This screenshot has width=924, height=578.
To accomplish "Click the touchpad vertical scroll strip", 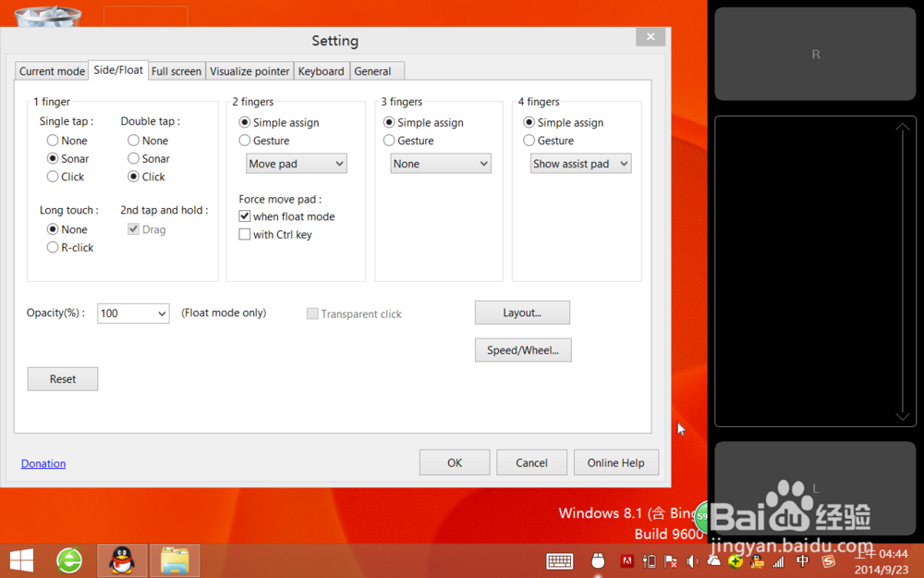I will click(x=902, y=271).
